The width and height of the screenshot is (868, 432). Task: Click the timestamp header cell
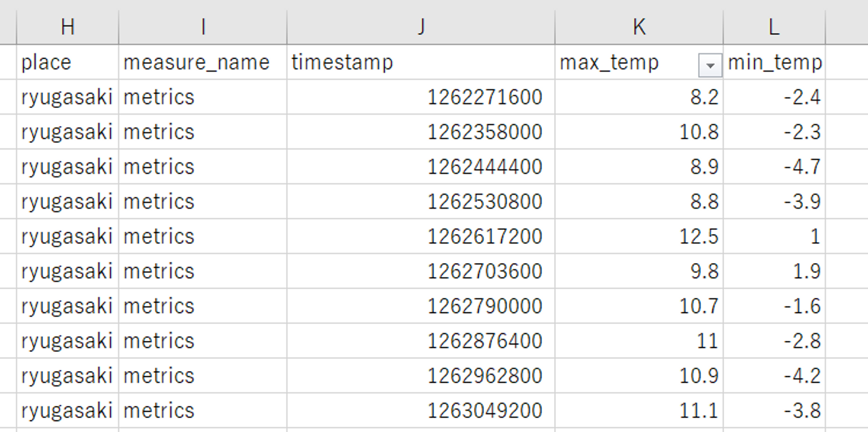pos(421,62)
